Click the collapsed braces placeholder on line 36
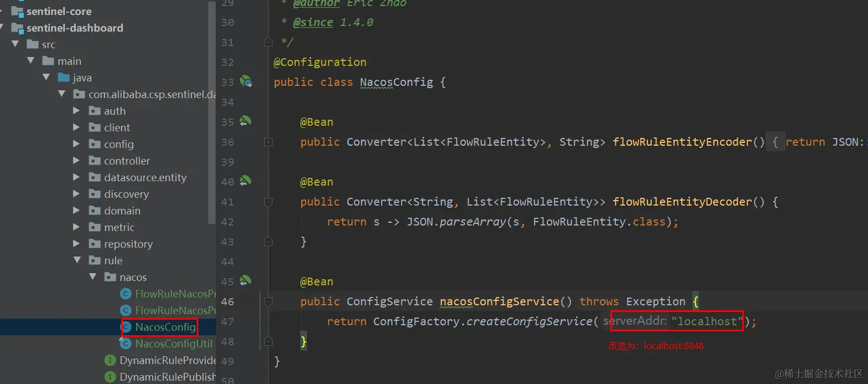Image resolution: width=868 pixels, height=384 pixels. [775, 142]
